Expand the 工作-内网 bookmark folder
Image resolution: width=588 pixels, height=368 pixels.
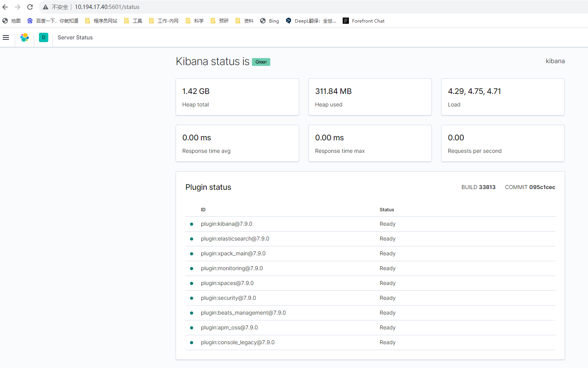(164, 21)
